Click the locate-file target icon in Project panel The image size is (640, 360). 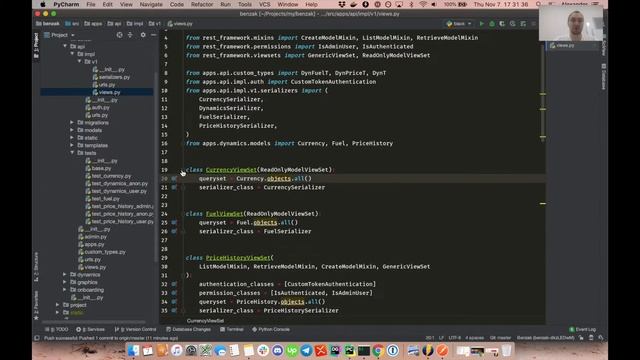119,35
